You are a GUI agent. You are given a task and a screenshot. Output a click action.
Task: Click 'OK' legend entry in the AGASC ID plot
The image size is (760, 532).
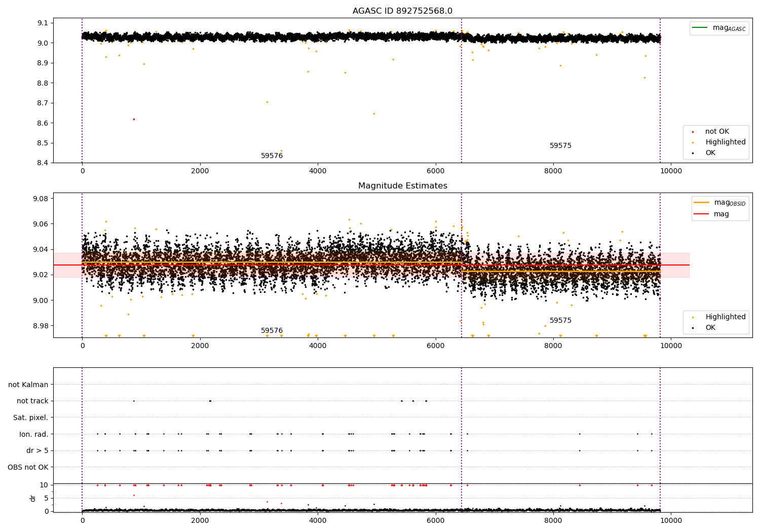coord(705,153)
